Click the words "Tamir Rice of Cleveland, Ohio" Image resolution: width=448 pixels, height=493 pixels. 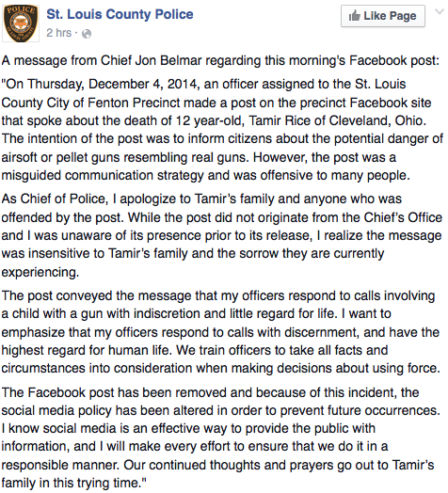[x=336, y=120]
